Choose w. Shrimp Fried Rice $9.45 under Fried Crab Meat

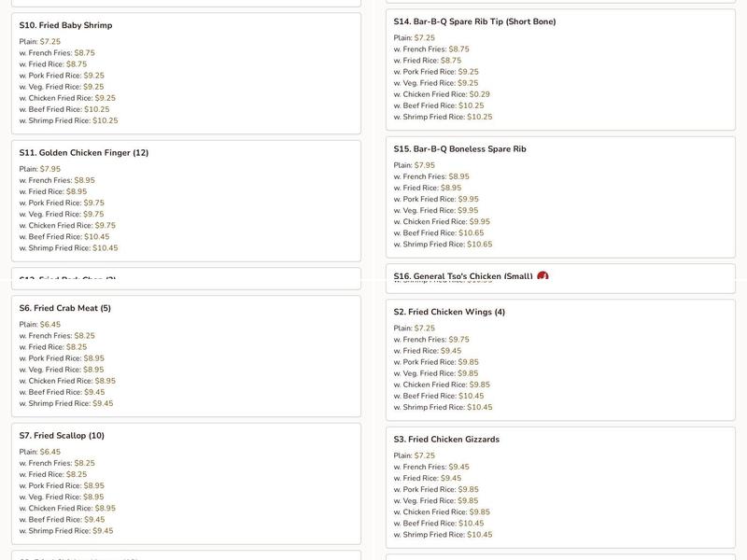(x=66, y=403)
